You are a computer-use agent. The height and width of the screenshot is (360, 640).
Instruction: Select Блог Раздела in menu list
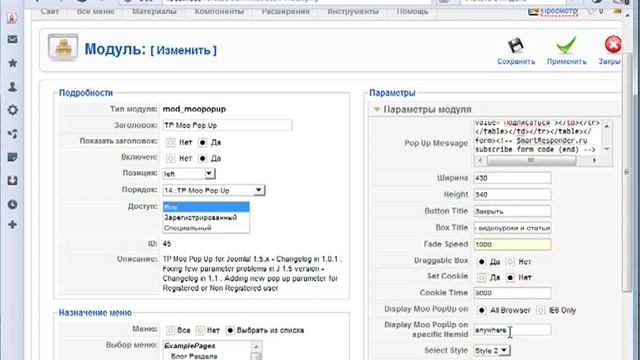[194, 356]
